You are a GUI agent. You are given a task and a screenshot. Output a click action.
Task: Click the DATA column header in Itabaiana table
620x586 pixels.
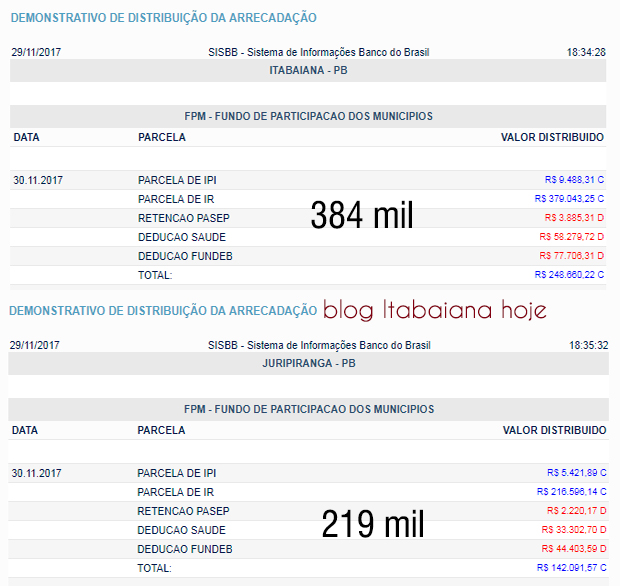(26, 138)
